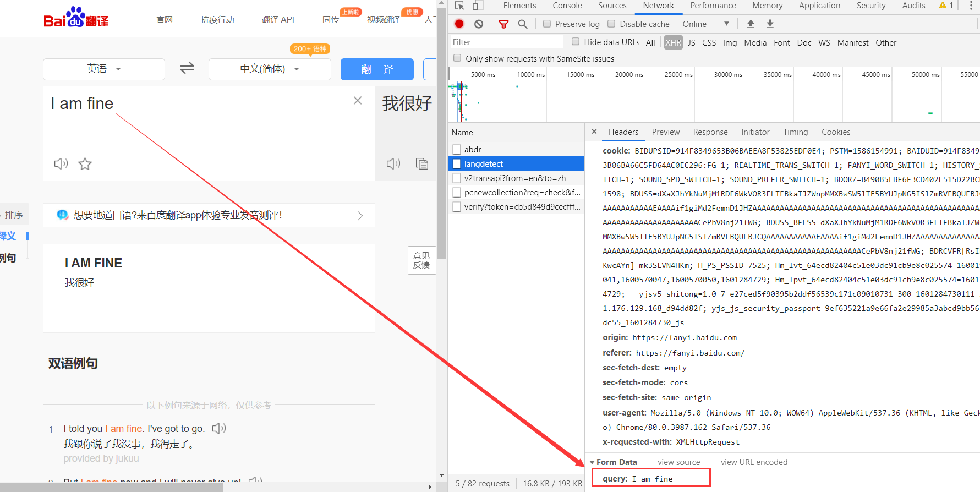Click the 意见反馈 feedback button
The height and width of the screenshot is (492, 980).
421,260
